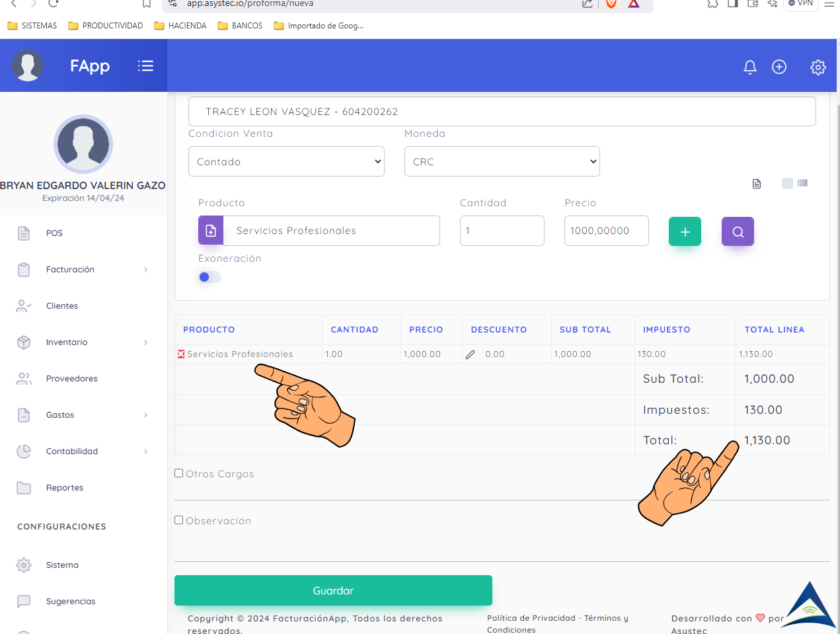
Task: Click the Cantidad input field
Action: click(502, 231)
